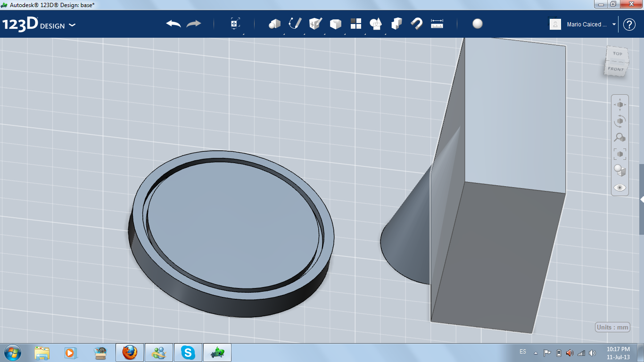This screenshot has height=362, width=644.
Task: Toggle the show/hide eye icon
Action: point(620,187)
